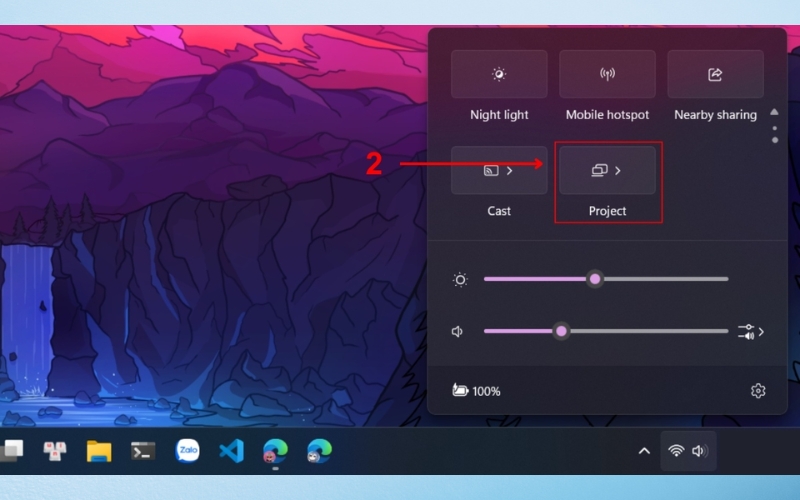Screen dimensions: 800x500
Task: Open Zalo from the taskbar
Action: (x=187, y=451)
